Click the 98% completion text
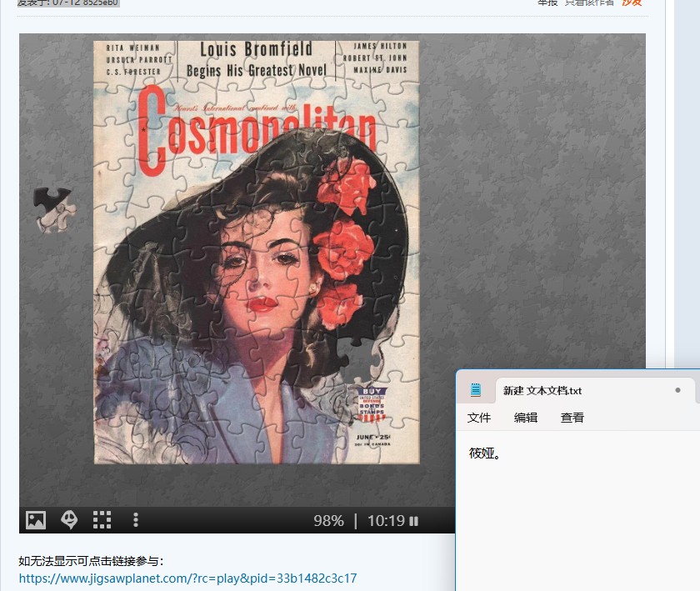 click(328, 521)
